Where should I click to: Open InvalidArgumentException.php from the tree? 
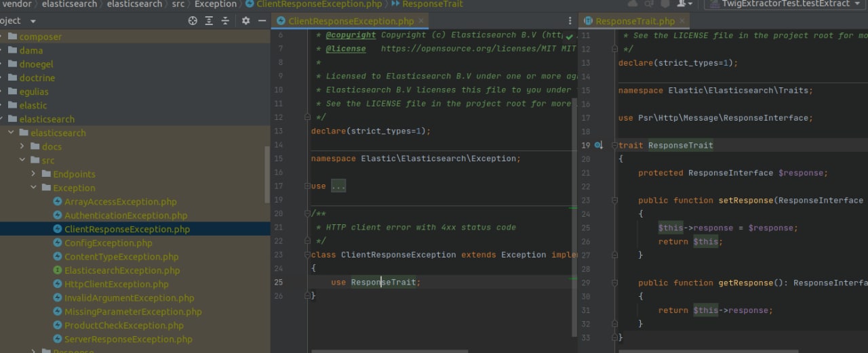click(129, 297)
